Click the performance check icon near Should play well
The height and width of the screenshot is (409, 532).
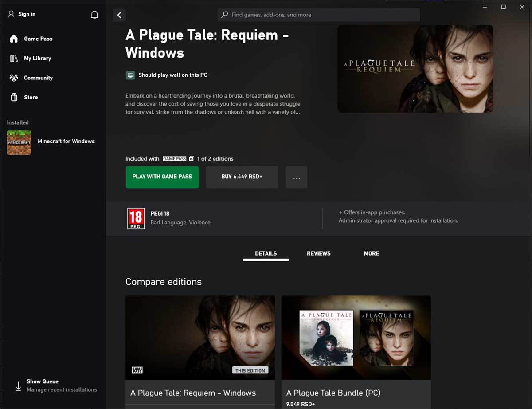click(130, 75)
